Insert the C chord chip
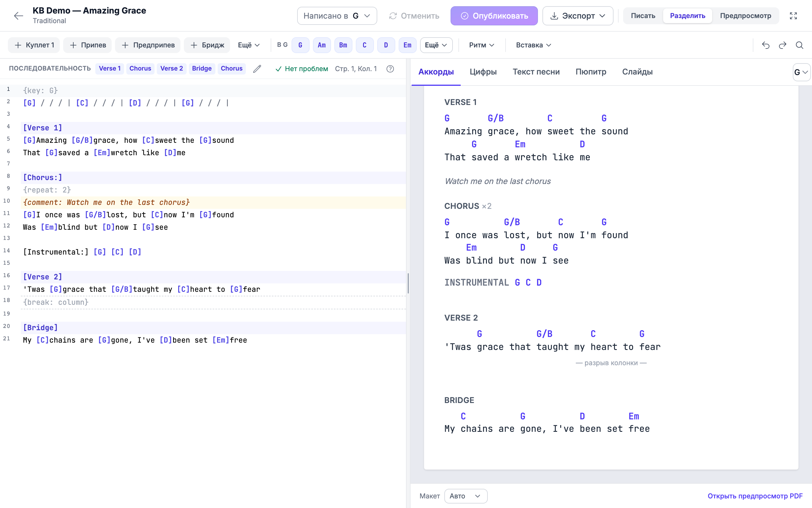The height and width of the screenshot is (508, 812). click(365, 45)
